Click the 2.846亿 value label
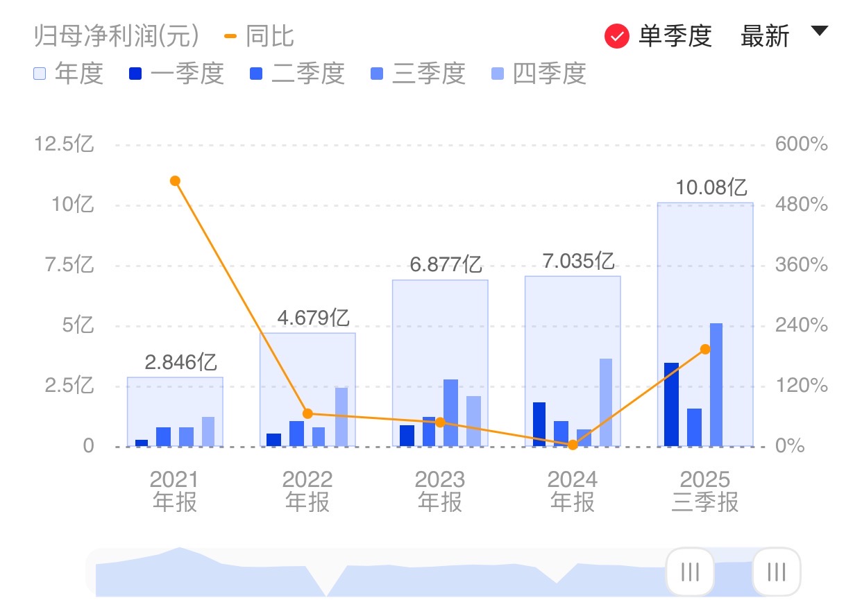The width and height of the screenshot is (862, 616). click(180, 362)
